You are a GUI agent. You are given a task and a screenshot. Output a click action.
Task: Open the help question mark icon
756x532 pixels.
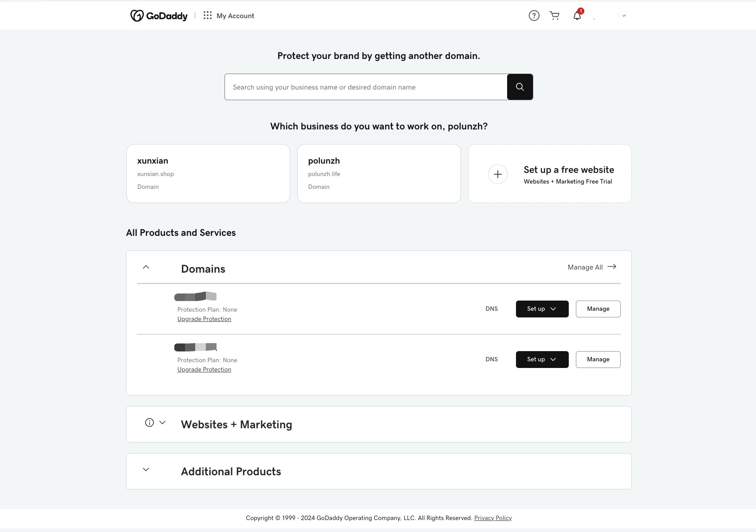tap(534, 16)
